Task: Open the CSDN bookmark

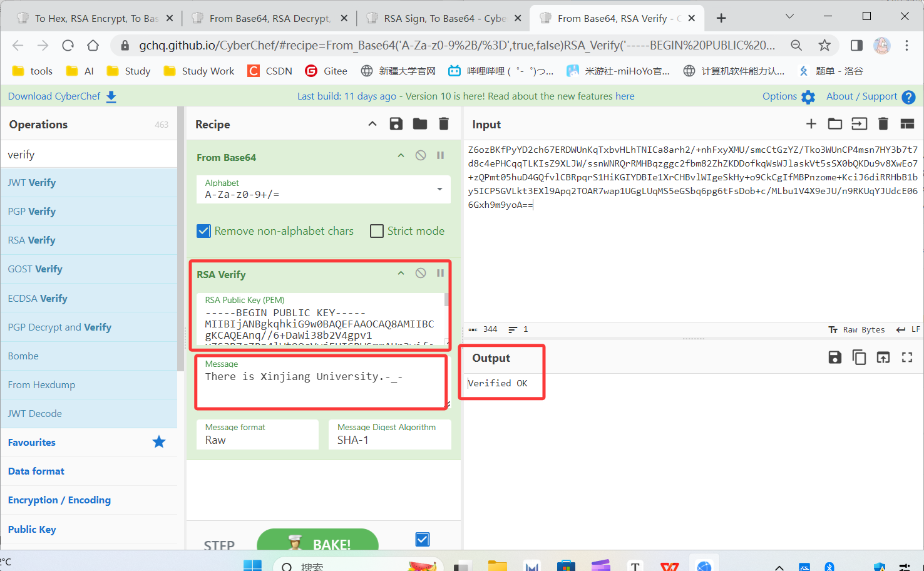Action: pos(270,71)
